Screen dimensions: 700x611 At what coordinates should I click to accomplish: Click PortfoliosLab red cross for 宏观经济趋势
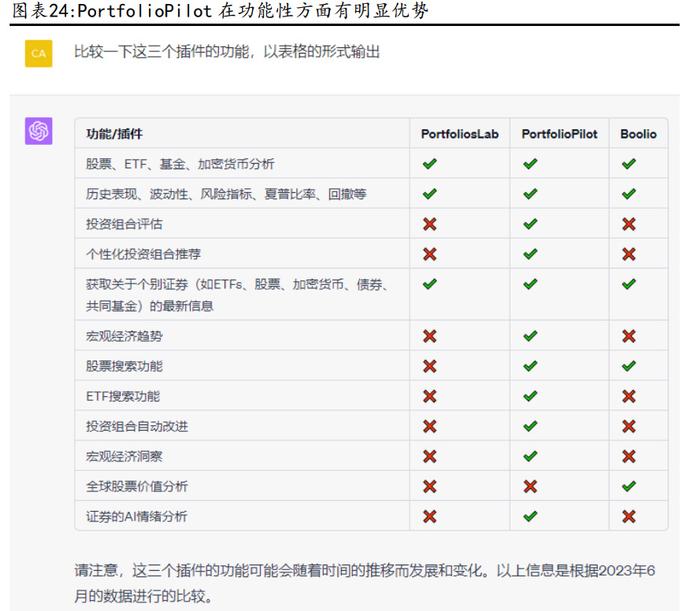(429, 336)
